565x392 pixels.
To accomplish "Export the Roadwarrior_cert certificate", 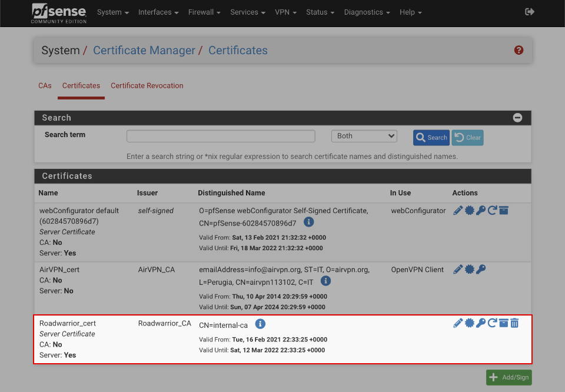I will pyautogui.click(x=469, y=323).
